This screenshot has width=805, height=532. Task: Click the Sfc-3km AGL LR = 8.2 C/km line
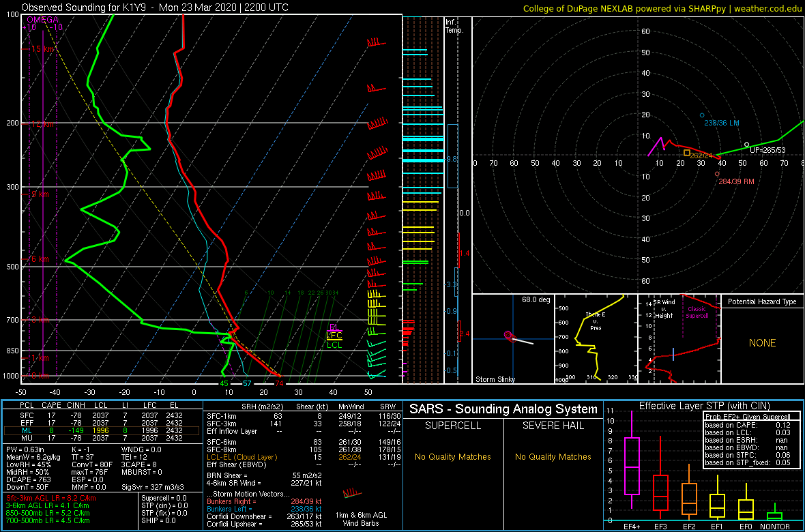tap(51, 498)
